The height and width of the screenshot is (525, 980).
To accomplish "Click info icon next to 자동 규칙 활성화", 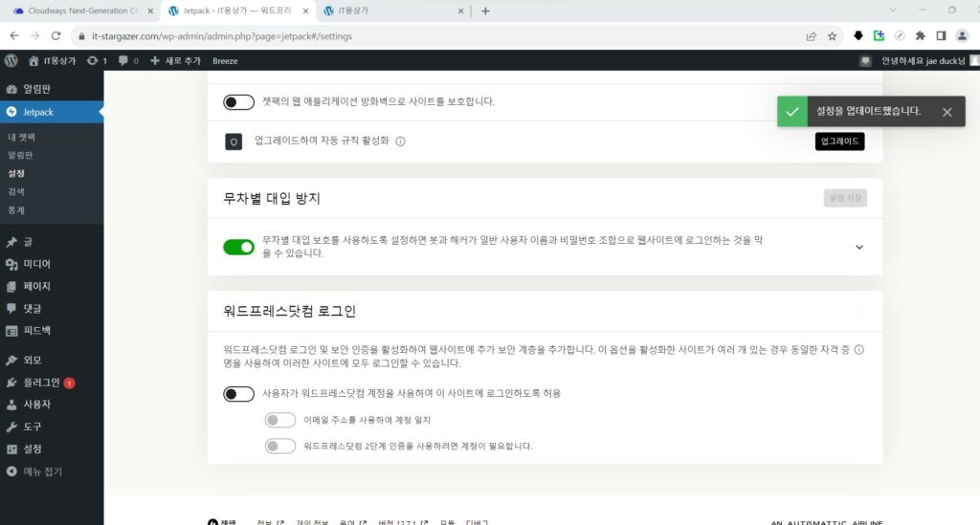I will [x=401, y=142].
